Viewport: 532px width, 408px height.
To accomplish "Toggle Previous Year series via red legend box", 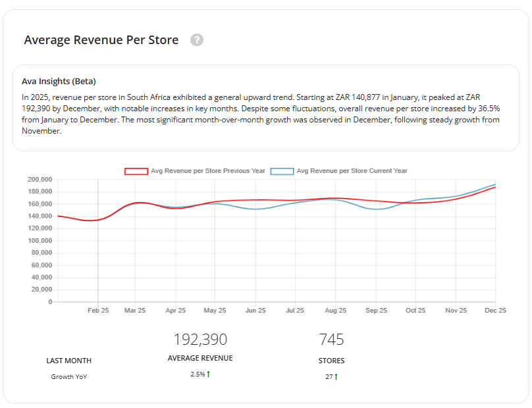I will coord(136,171).
